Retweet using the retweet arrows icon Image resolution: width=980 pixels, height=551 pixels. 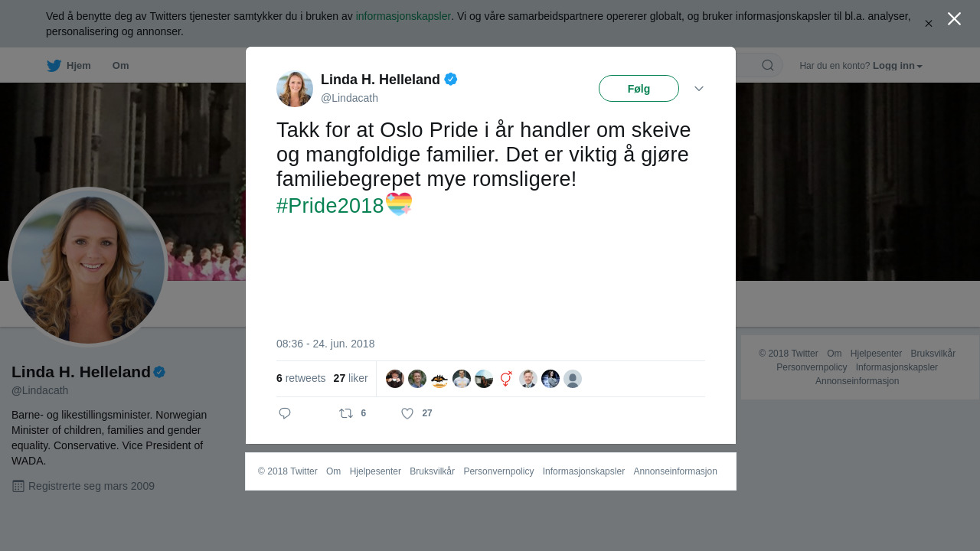pyautogui.click(x=346, y=413)
